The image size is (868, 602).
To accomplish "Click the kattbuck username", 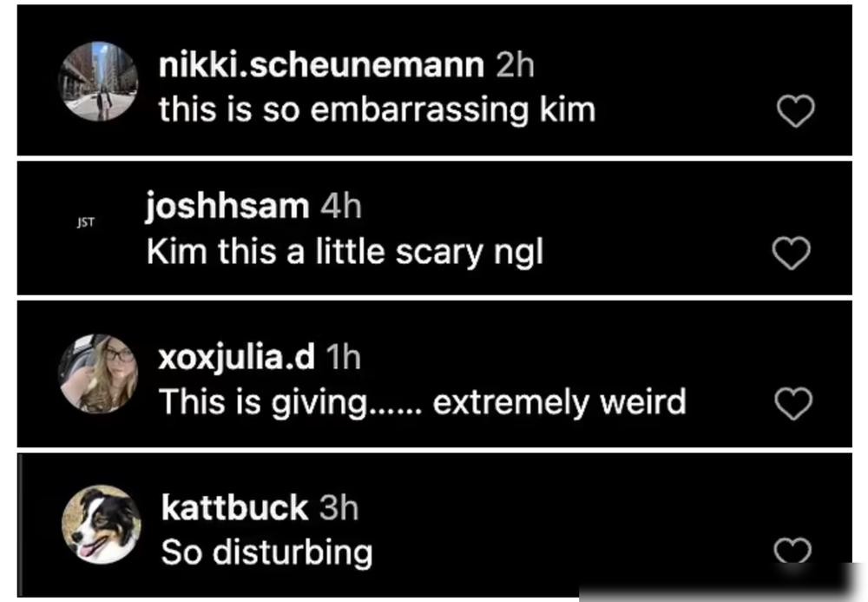I will [x=234, y=507].
